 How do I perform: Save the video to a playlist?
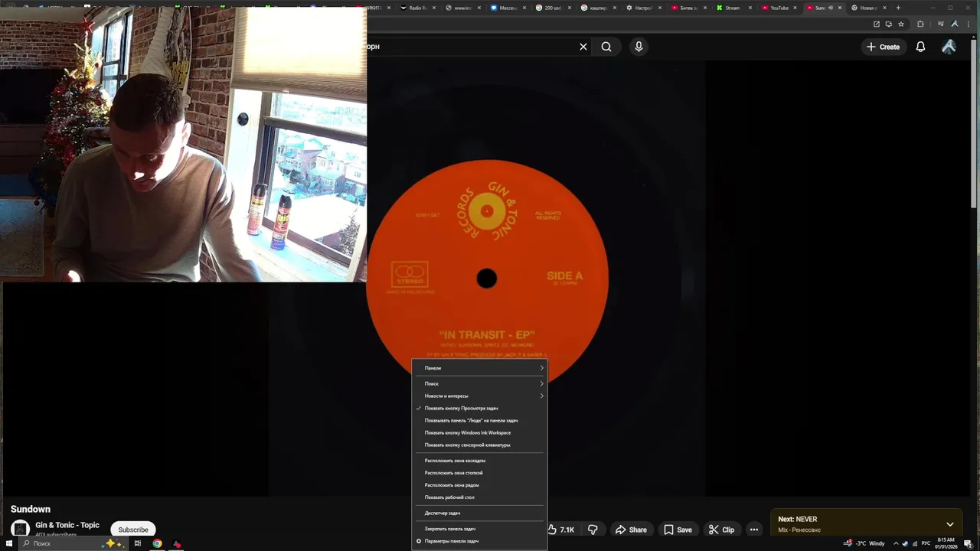678,530
